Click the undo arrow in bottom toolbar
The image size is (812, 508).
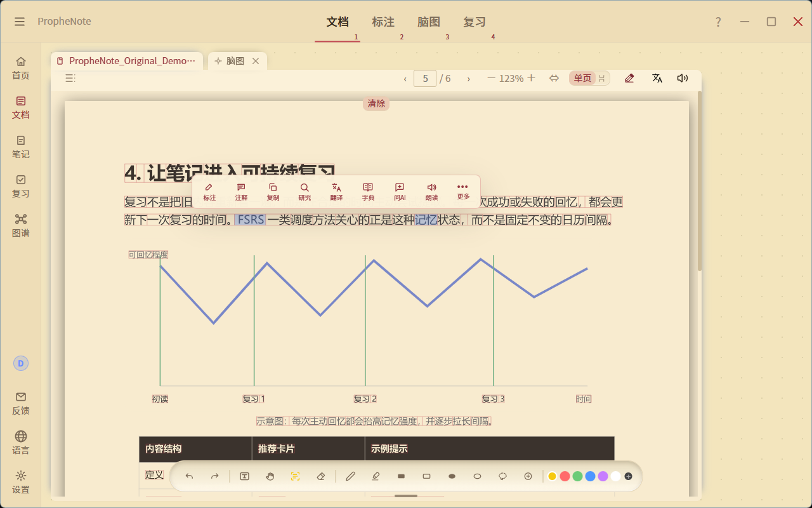pyautogui.click(x=189, y=476)
